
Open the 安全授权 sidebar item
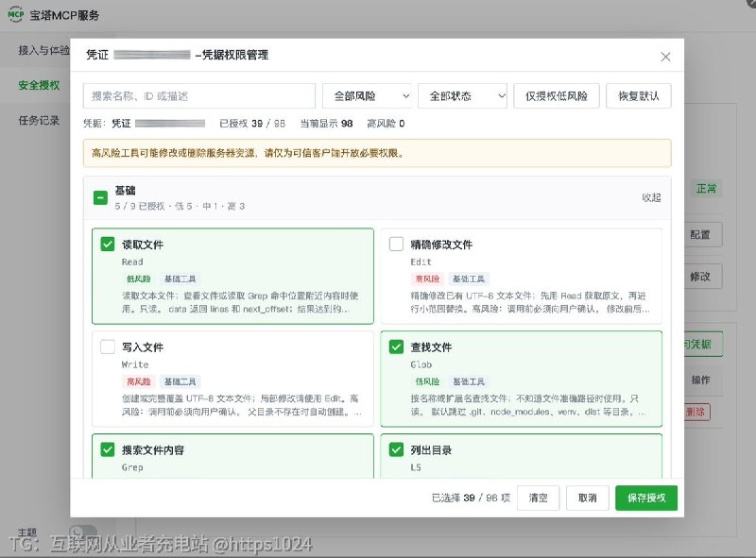[x=39, y=85]
